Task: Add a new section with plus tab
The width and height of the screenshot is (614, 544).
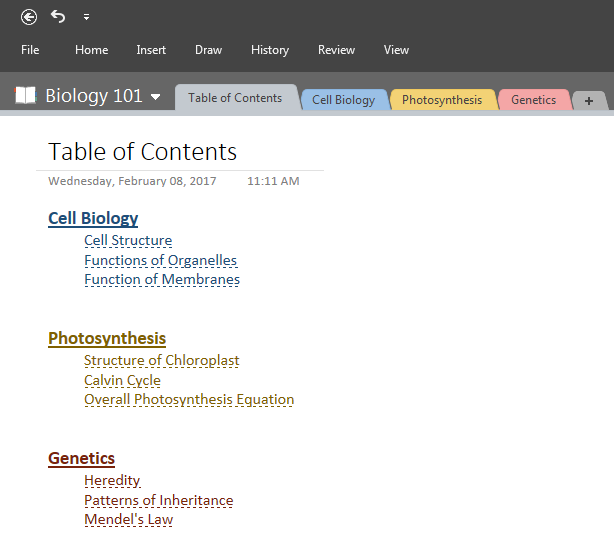Action: click(x=590, y=101)
